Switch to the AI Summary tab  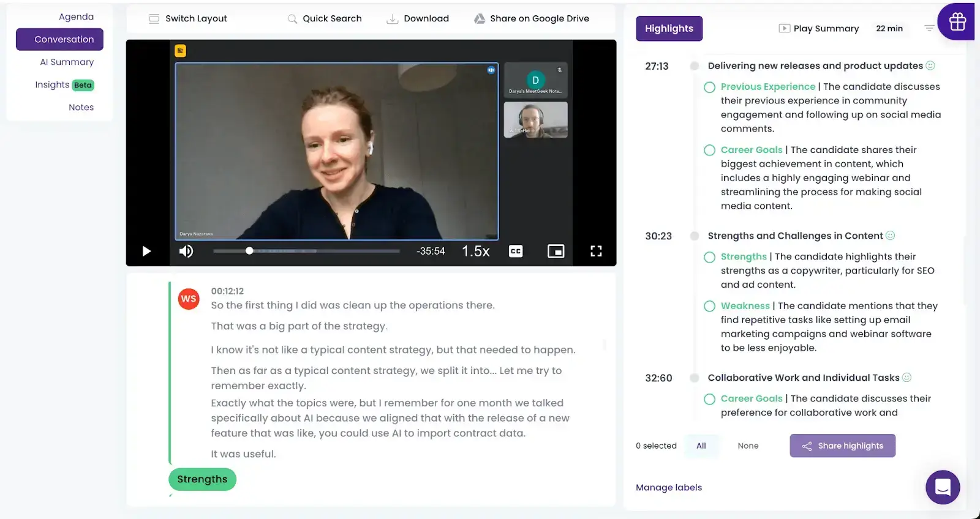[x=67, y=62]
